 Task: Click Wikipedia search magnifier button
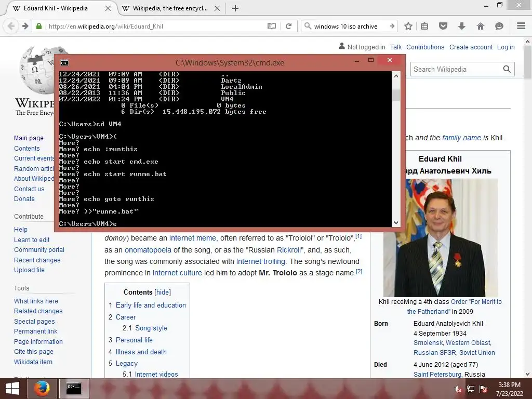(507, 69)
